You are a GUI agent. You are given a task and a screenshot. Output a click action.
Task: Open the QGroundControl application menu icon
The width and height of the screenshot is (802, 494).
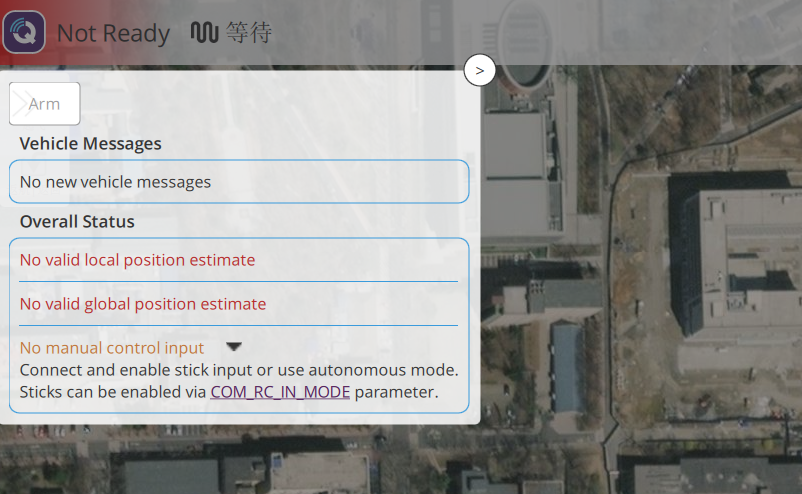(x=24, y=32)
